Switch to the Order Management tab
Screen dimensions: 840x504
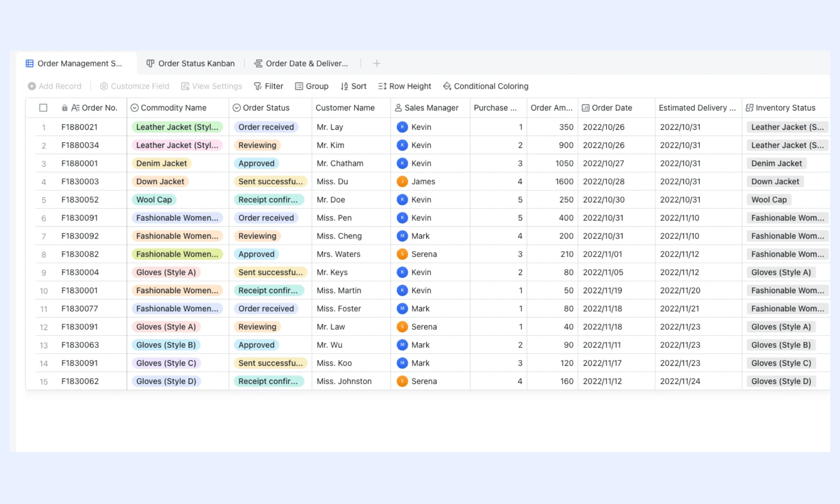point(76,63)
